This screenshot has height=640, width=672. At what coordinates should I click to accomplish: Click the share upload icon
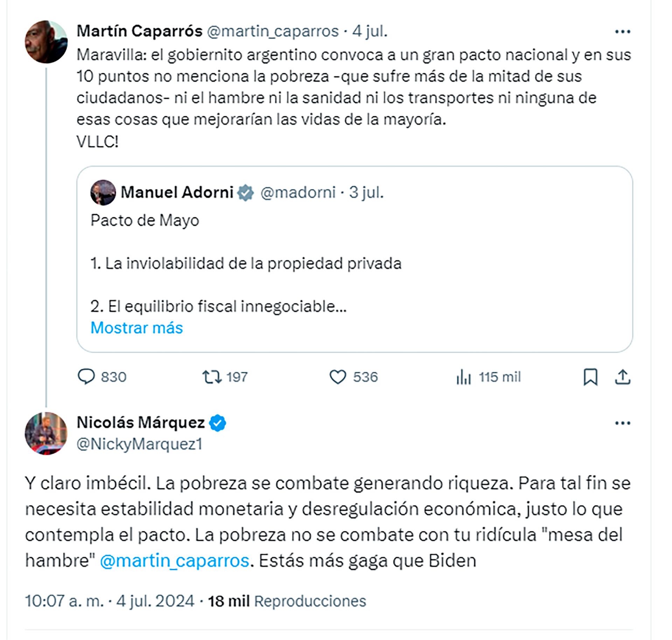point(623,377)
